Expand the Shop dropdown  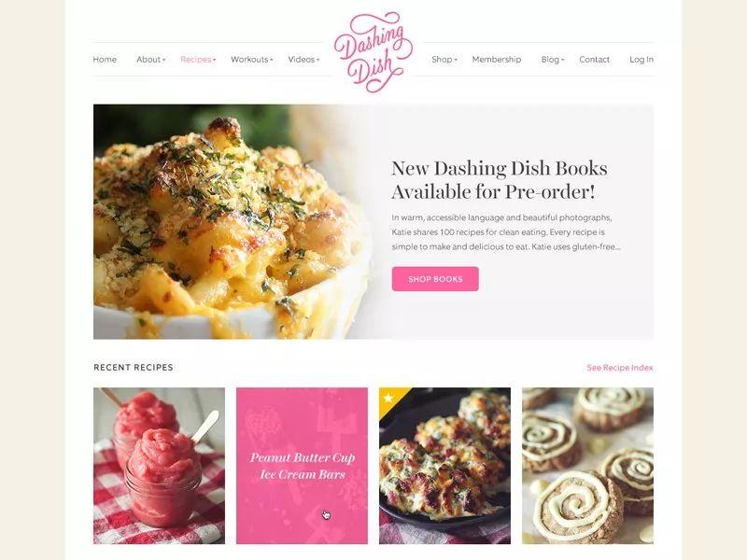pyautogui.click(x=444, y=60)
